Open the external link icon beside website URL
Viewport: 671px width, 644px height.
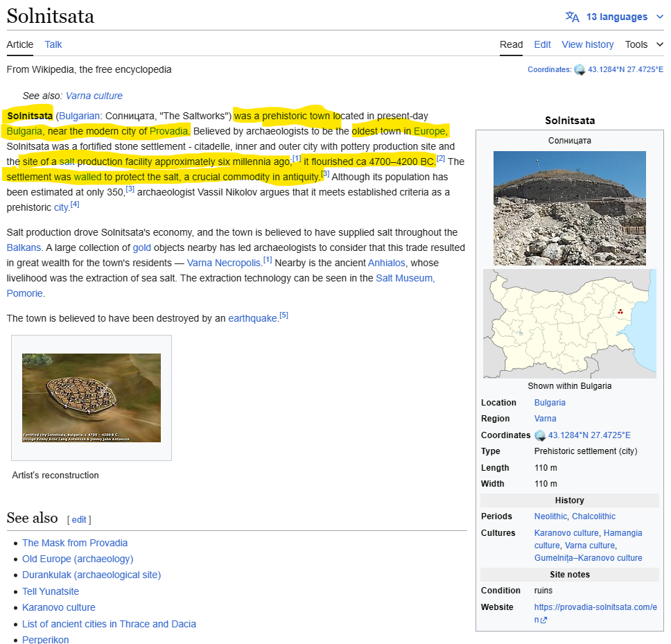pos(543,620)
